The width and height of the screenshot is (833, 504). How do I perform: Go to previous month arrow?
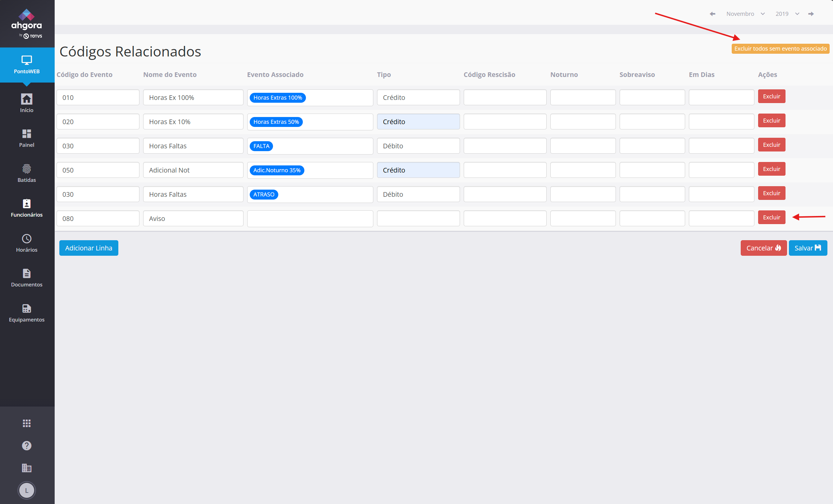click(x=712, y=14)
